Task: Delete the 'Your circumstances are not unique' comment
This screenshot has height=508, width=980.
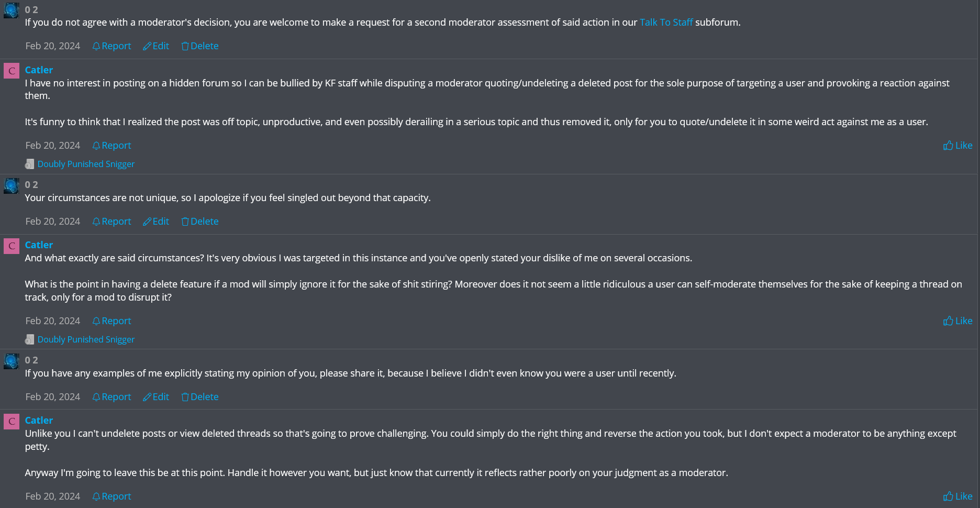Action: pyautogui.click(x=199, y=222)
